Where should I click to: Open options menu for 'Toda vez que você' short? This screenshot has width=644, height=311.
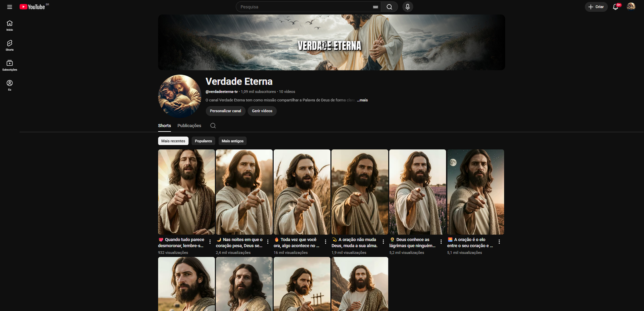pos(326,242)
